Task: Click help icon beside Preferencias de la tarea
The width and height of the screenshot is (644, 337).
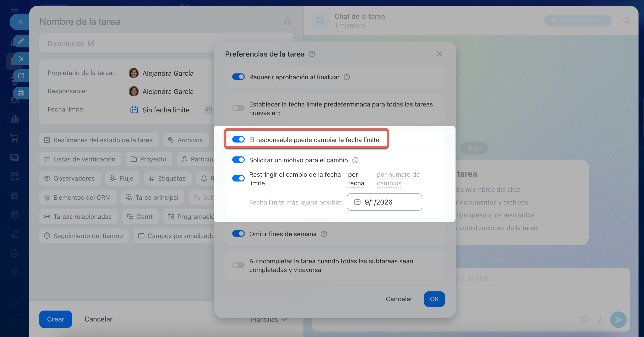Action: [312, 54]
